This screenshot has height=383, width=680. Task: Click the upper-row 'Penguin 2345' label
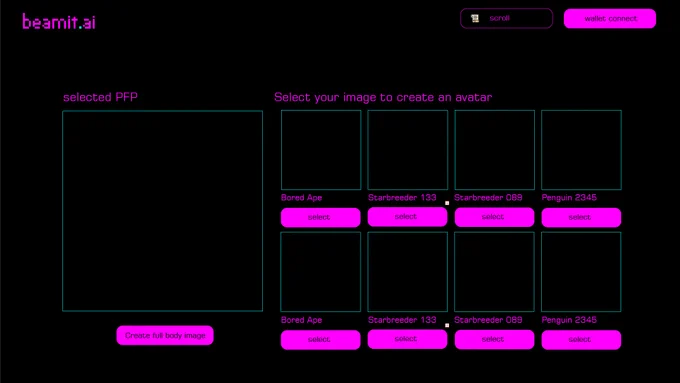tap(569, 198)
